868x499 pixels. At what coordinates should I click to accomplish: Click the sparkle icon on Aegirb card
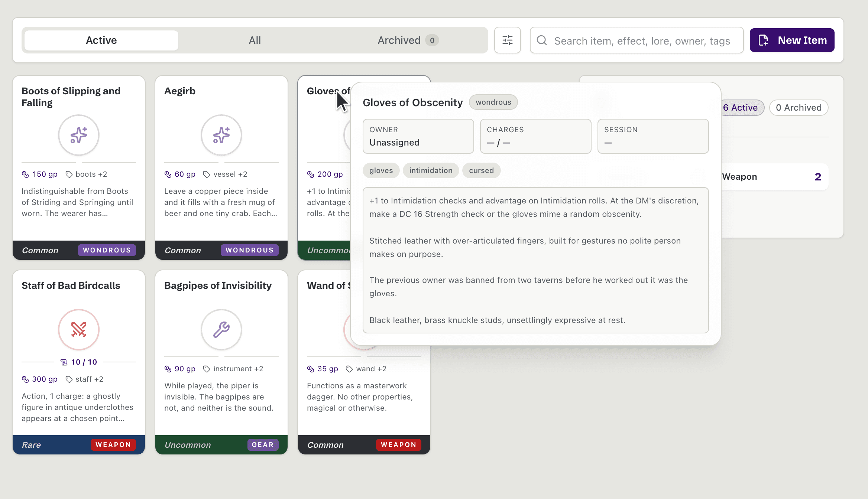221,135
